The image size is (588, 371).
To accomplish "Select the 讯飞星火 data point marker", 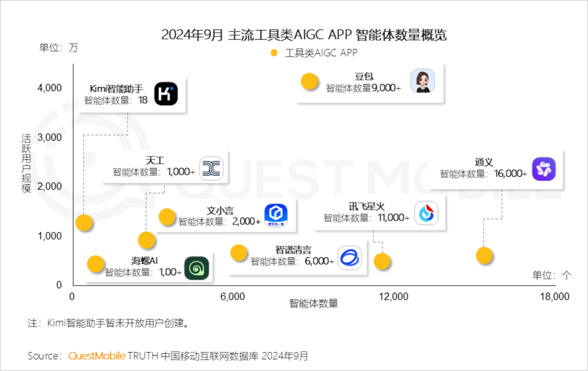I will (x=382, y=262).
